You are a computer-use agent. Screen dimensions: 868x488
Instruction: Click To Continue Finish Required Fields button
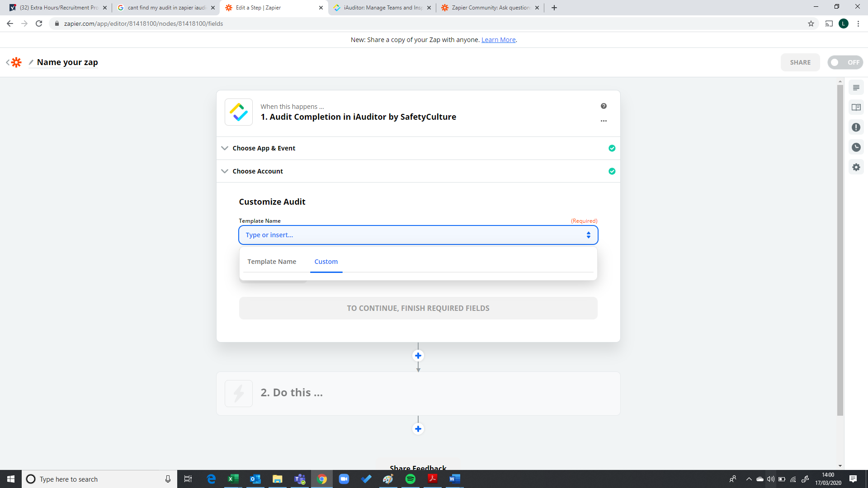pyautogui.click(x=418, y=308)
